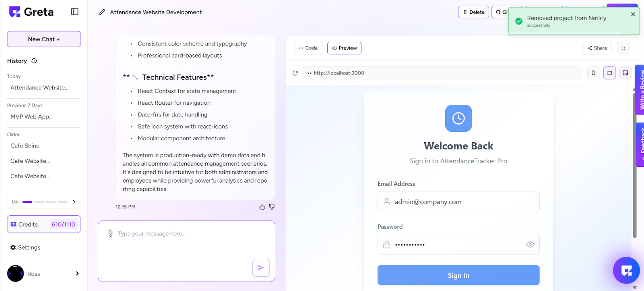The image size is (644, 291).
Task: Dismiss the Netlify removal notification
Action: coord(633,14)
